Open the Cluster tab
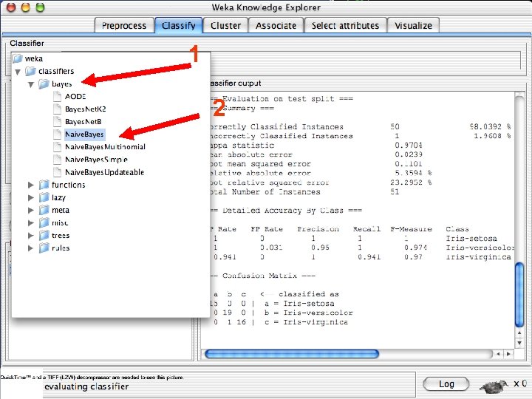Screen dimensions: 532x399 pos(225,26)
